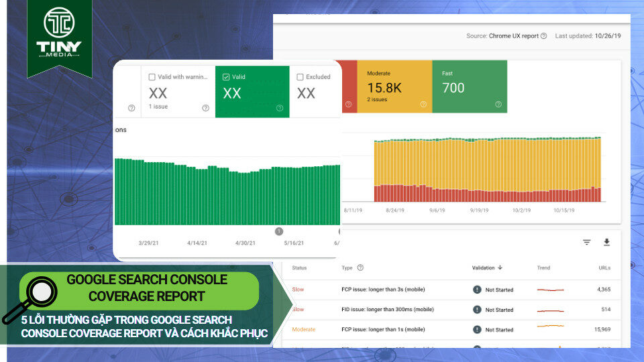Select the 'Valid with warning' XX card
This screenshot has height=362, width=644.
coord(178,92)
